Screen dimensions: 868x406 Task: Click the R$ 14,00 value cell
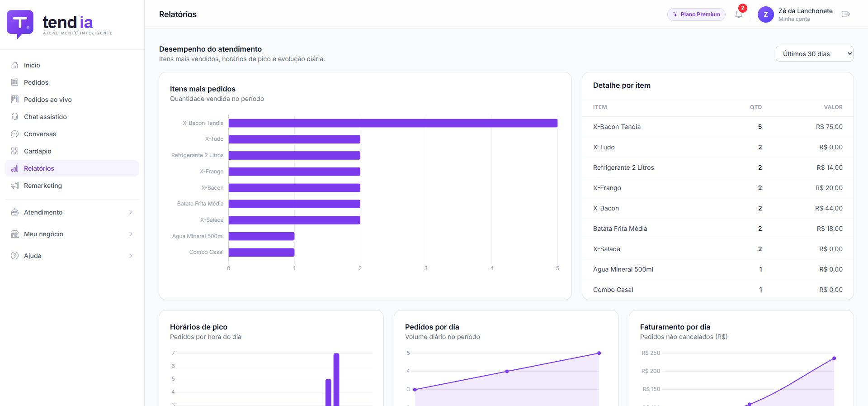[x=830, y=167]
